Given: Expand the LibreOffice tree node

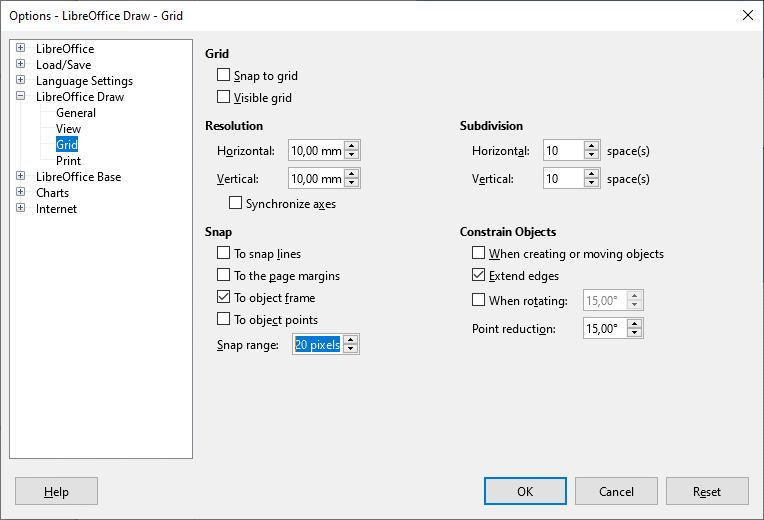Looking at the screenshot, I should (20, 48).
